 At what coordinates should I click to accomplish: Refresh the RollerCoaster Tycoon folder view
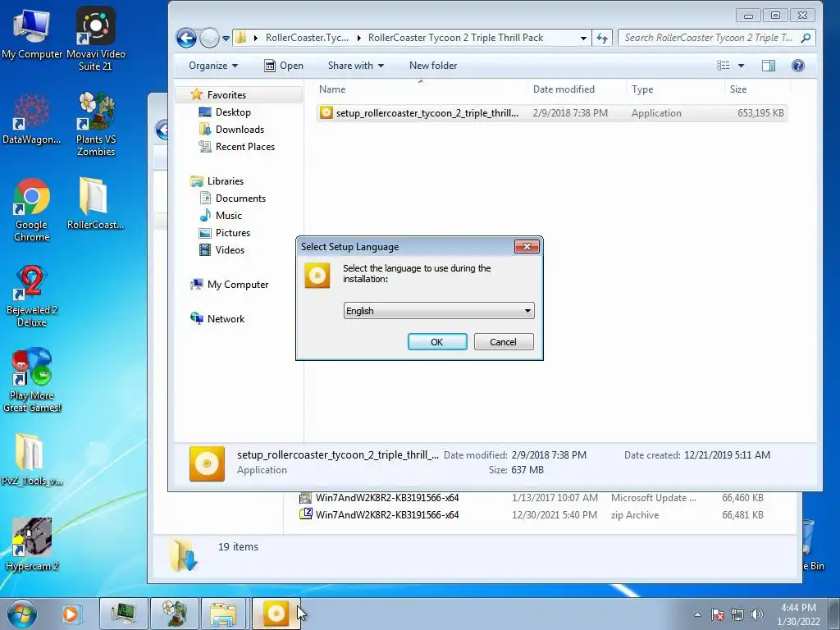point(602,38)
